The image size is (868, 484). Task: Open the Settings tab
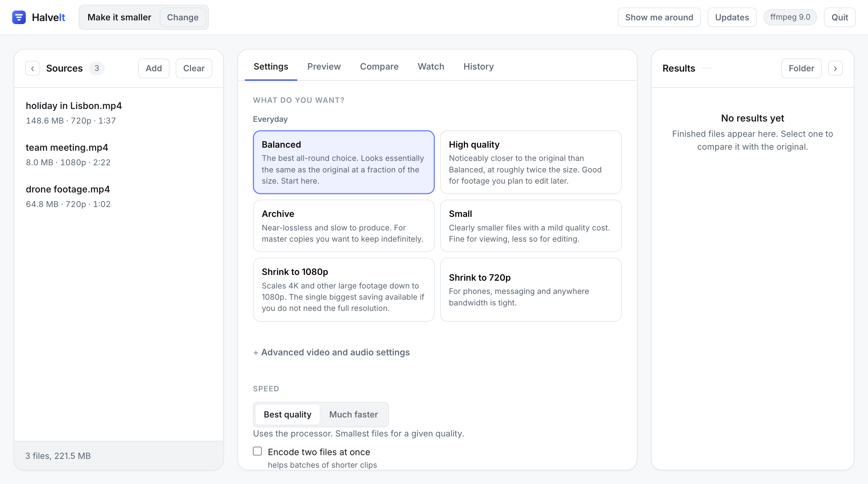pos(271,67)
